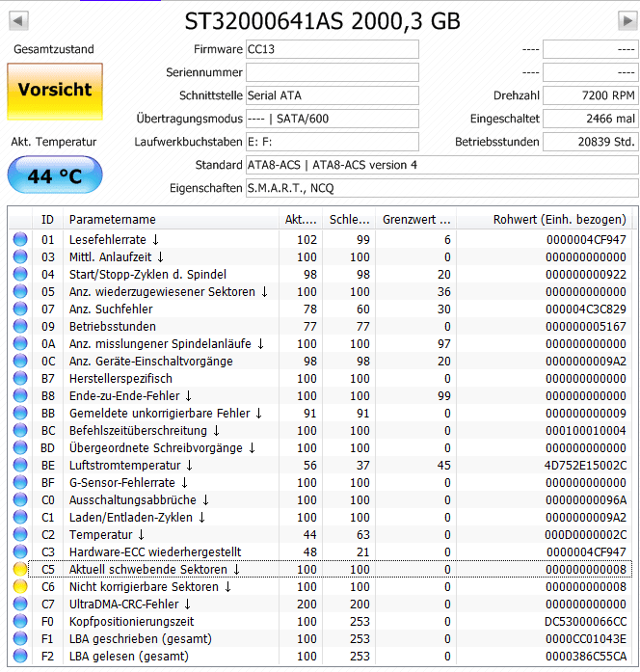Screen dimensions: 640x672
Task: Click the Eigenschaften S.M.A.R.T., NCQ field
Action: click(442, 188)
